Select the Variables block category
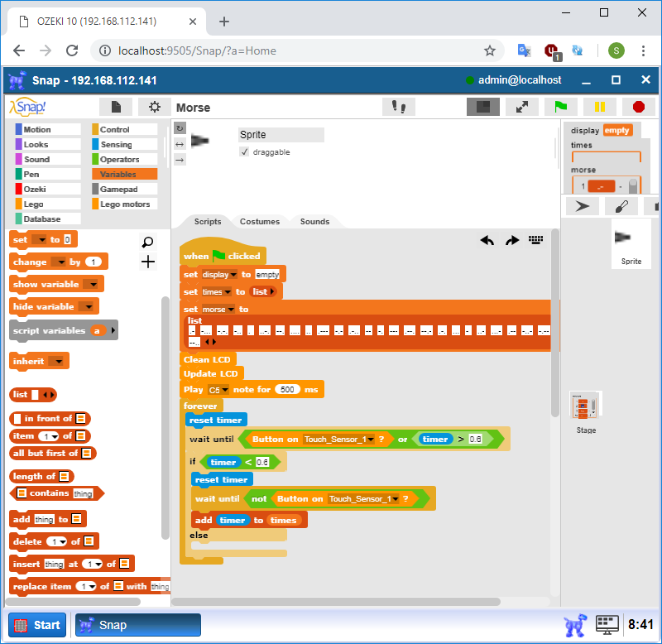Viewport: 662px width, 644px height. click(x=125, y=174)
